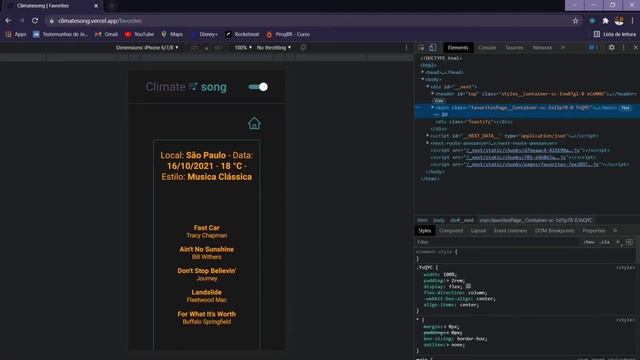640x360 pixels.
Task: Click the device width input field
Action: (195, 48)
